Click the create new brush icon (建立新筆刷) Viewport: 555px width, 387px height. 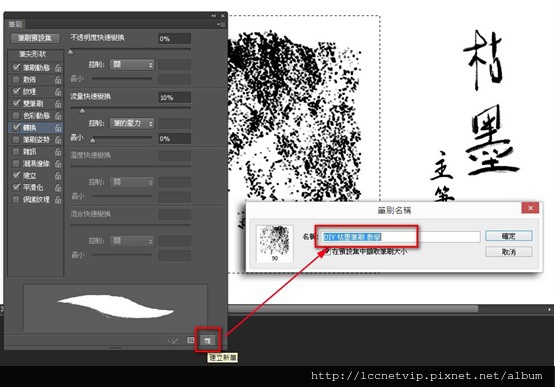(207, 340)
